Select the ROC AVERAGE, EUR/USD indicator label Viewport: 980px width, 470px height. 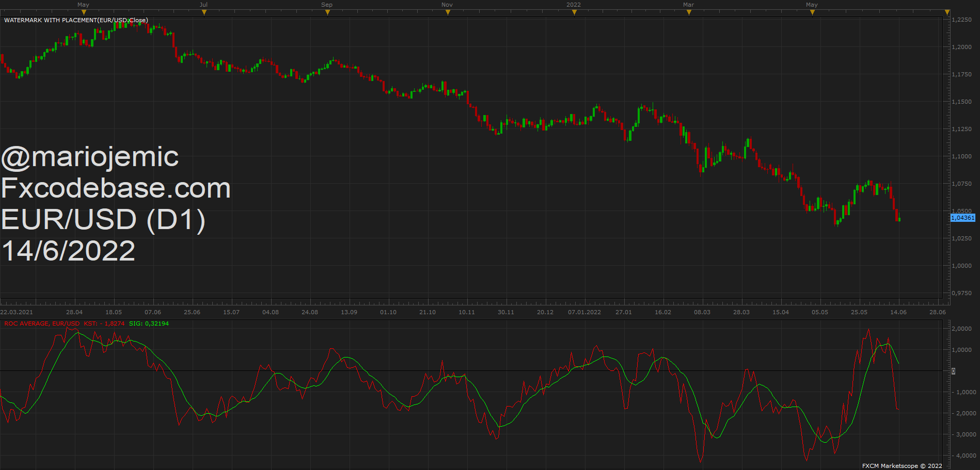point(42,323)
